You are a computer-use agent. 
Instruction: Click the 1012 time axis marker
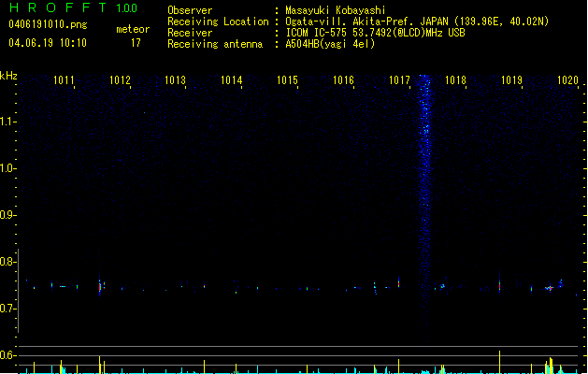pyautogui.click(x=120, y=80)
